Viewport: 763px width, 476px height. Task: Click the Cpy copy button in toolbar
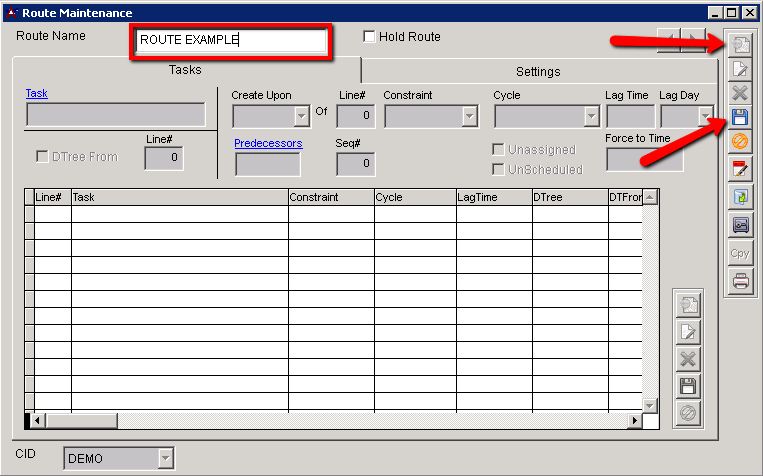tap(740, 253)
